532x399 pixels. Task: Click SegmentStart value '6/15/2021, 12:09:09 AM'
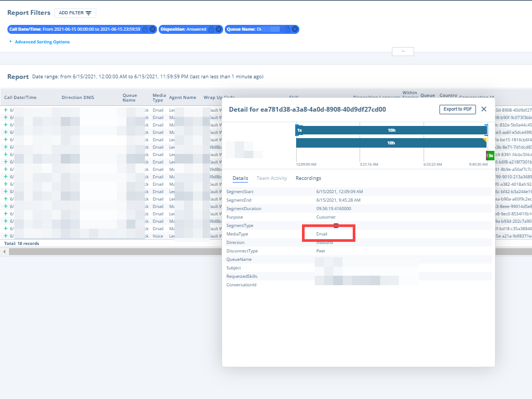(x=340, y=192)
